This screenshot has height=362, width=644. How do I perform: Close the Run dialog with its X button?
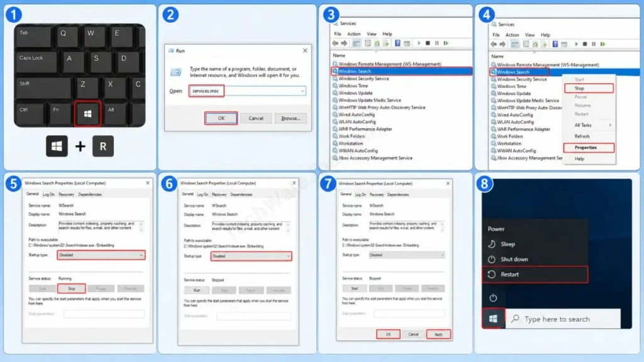pos(305,50)
